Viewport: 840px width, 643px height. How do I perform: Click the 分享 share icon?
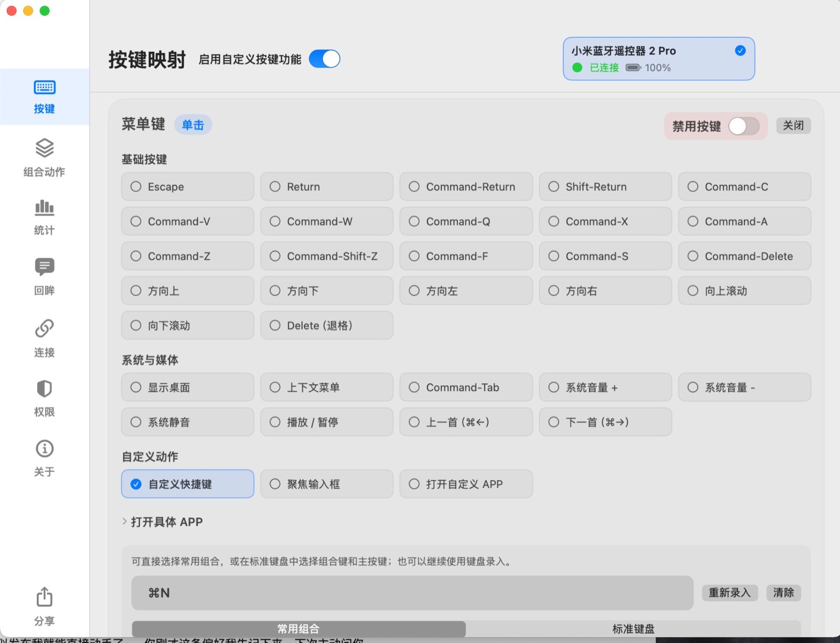coord(45,597)
